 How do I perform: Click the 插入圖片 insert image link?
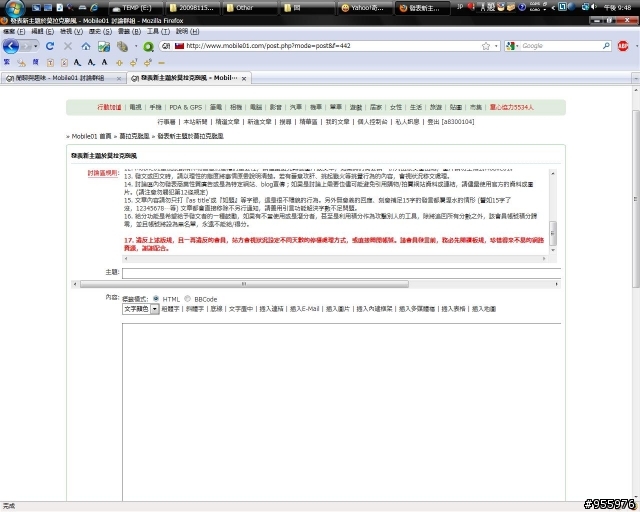tap(338, 309)
